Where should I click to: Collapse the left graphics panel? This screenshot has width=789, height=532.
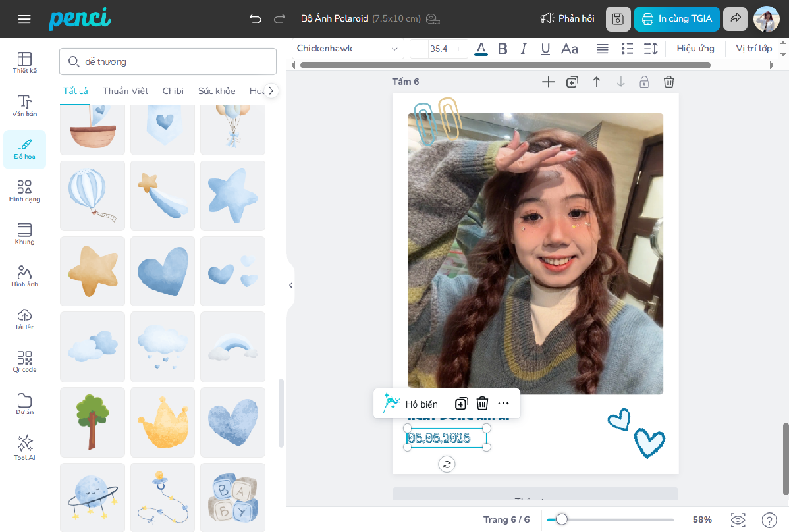[290, 285]
